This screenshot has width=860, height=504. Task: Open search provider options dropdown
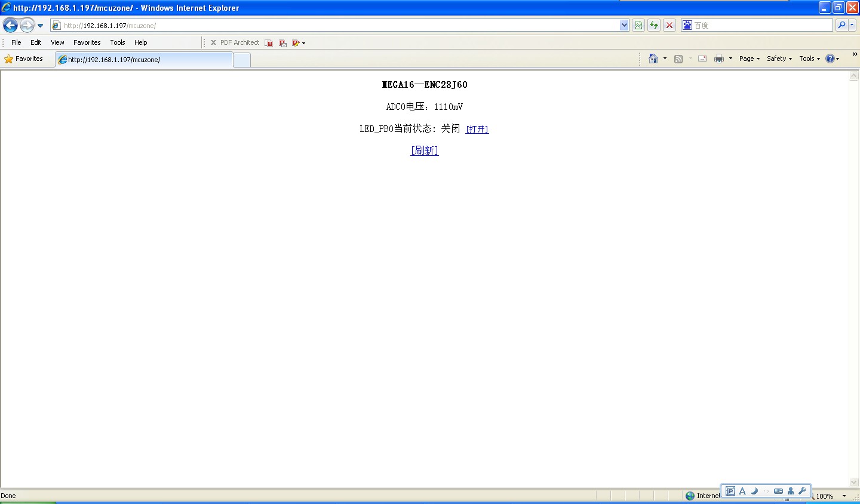click(852, 25)
